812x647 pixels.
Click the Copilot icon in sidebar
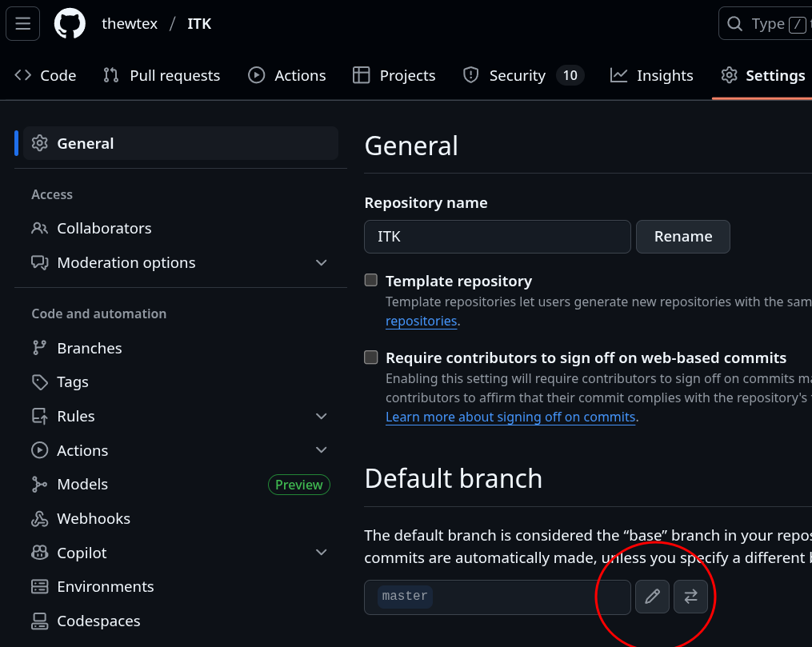39,553
